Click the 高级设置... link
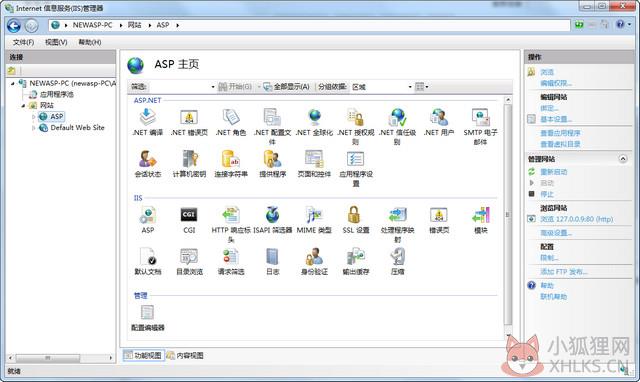Viewport: 640px width, 382px height. pyautogui.click(x=556, y=233)
